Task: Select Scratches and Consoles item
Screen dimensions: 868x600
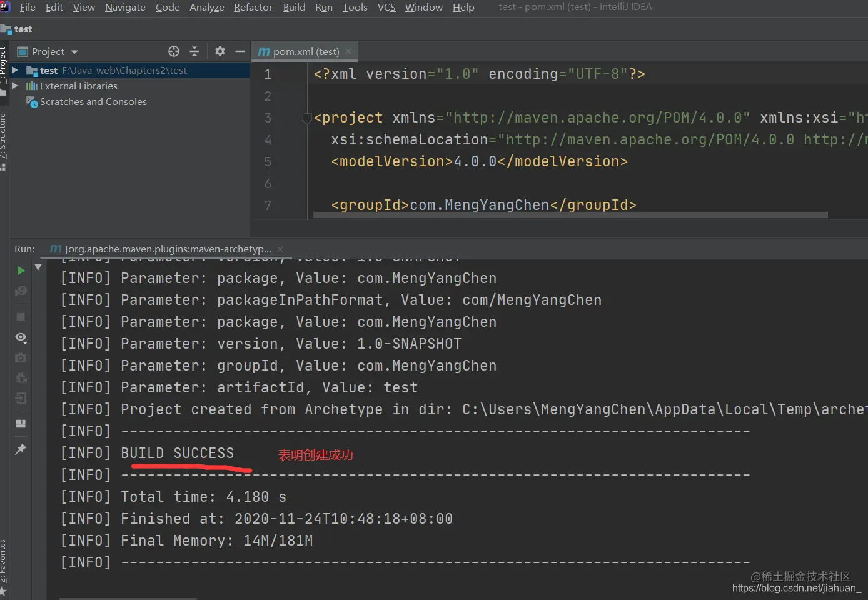Action: click(x=93, y=102)
